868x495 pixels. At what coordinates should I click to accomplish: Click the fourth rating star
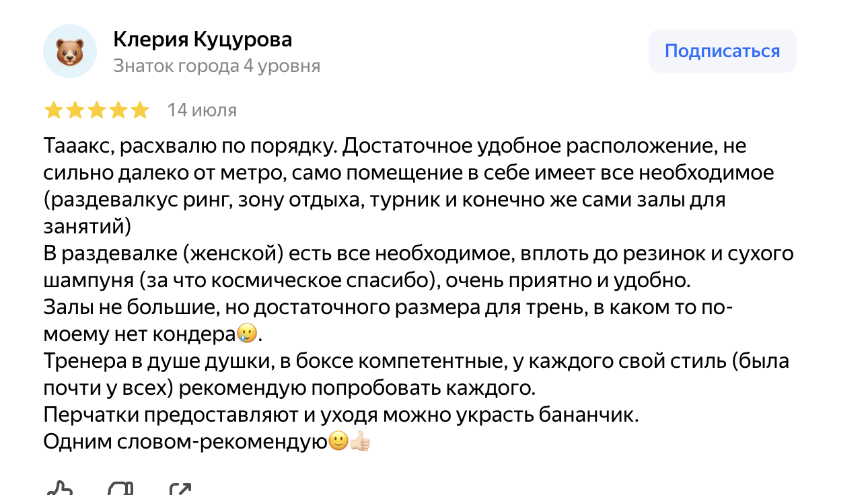point(118,110)
